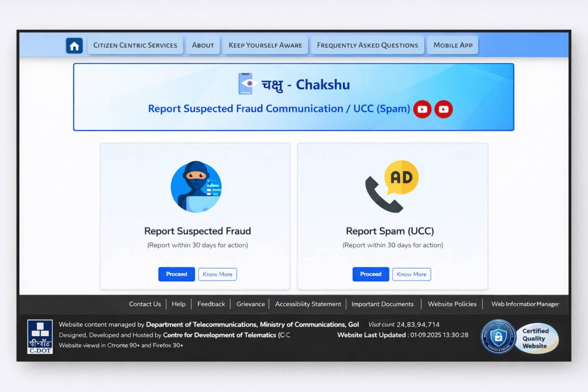
Task: Click the C-DOT logo in footer
Action: 40,337
